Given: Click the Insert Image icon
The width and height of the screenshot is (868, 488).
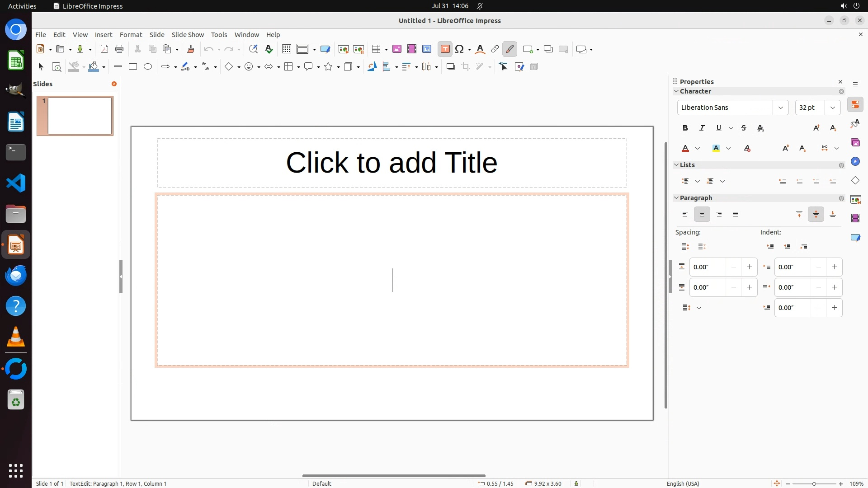Looking at the screenshot, I should pyautogui.click(x=397, y=49).
